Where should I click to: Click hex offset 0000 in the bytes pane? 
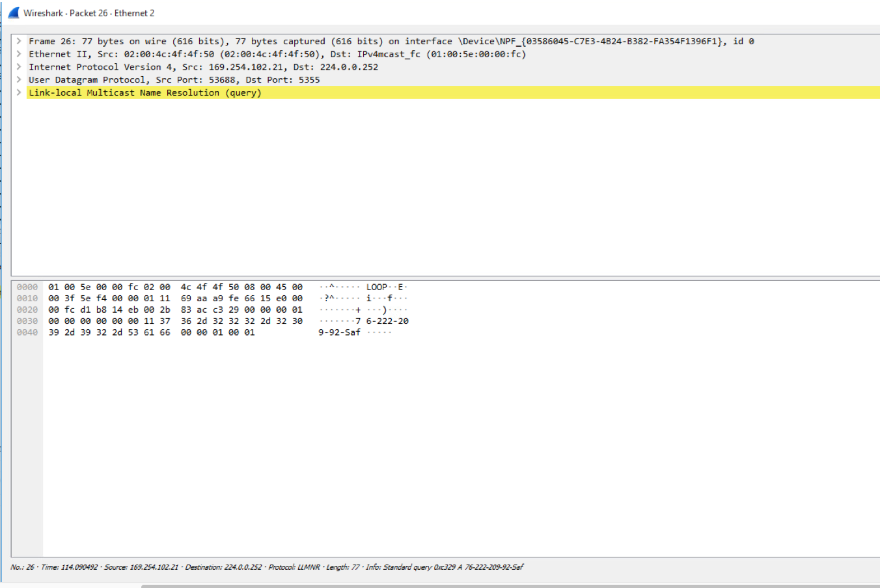(x=28, y=286)
